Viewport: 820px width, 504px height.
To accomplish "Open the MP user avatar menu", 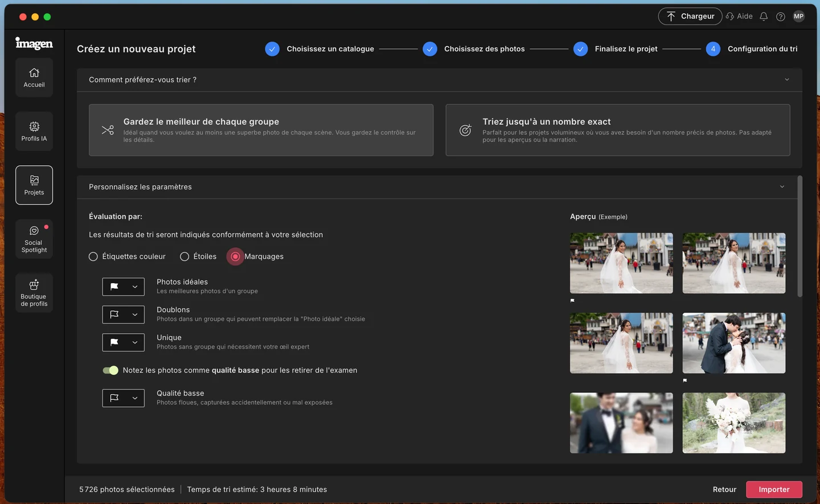I will click(x=799, y=17).
